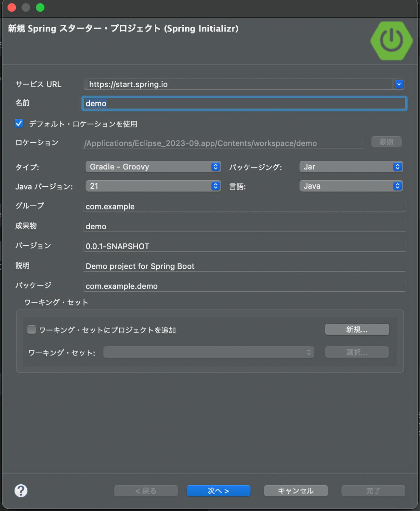Click the 次へ > button
The height and width of the screenshot is (511, 420).
pyautogui.click(x=218, y=491)
